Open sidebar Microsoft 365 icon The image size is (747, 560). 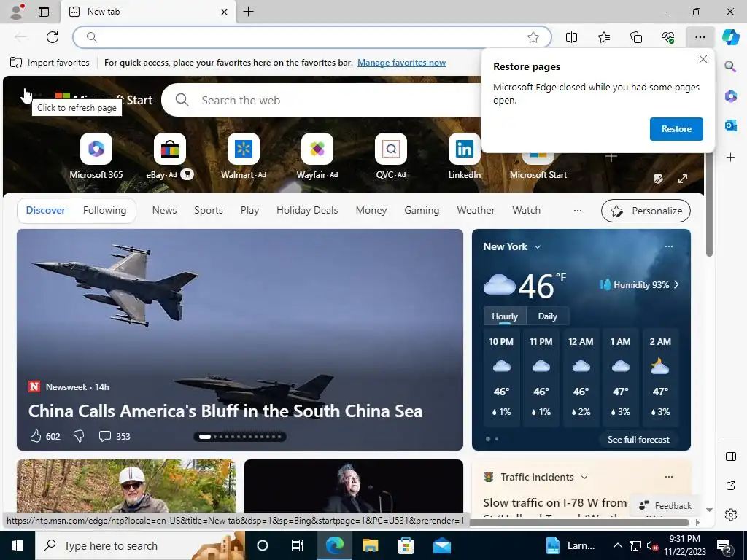tap(731, 96)
